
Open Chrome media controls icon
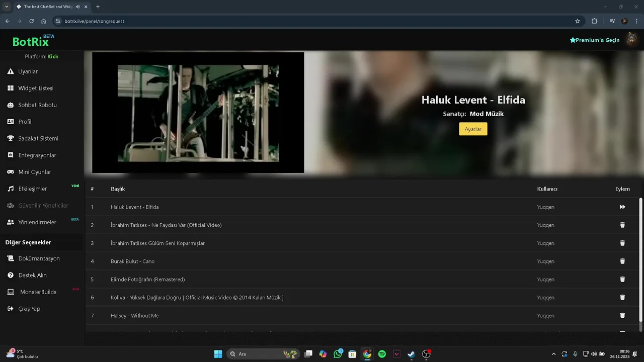(612, 21)
